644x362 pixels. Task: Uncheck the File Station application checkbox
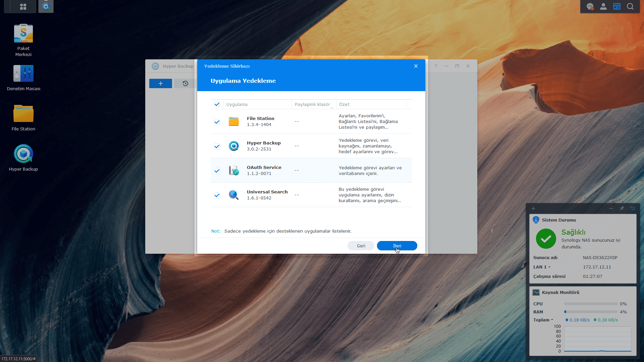pos(217,122)
